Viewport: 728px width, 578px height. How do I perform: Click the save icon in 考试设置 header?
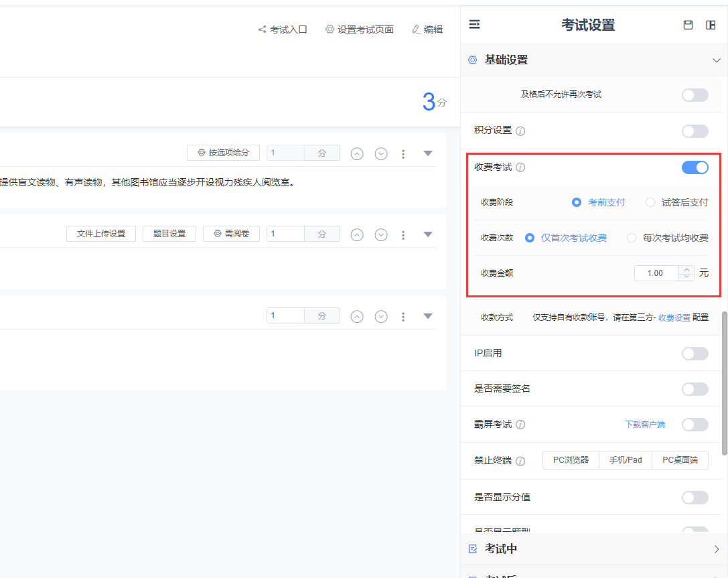(x=688, y=25)
